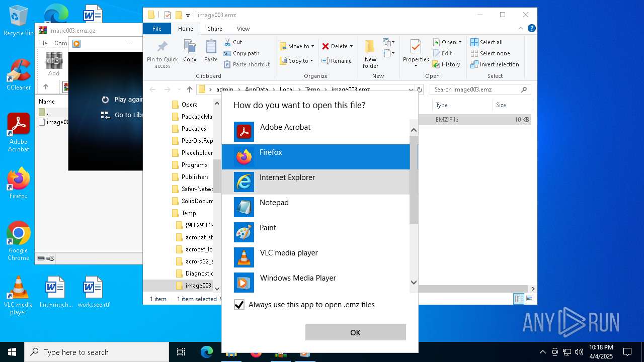
Task: Click the Search image003.emz field
Action: tap(480, 89)
